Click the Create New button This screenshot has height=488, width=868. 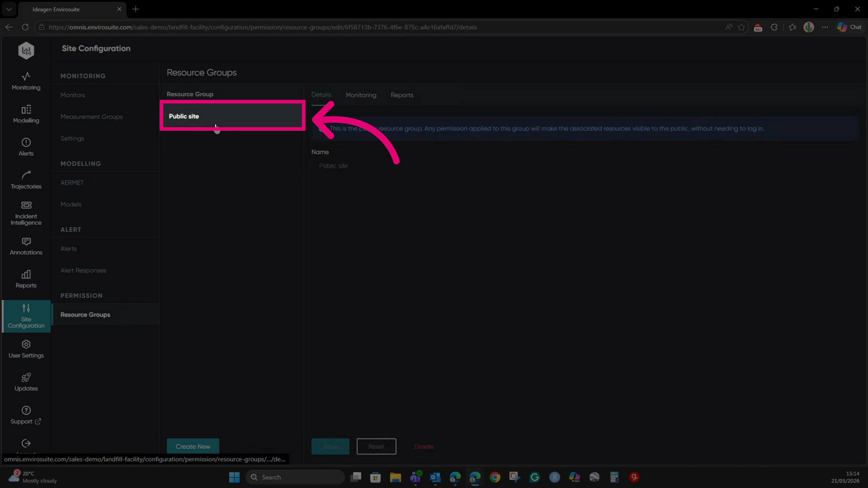click(x=193, y=446)
